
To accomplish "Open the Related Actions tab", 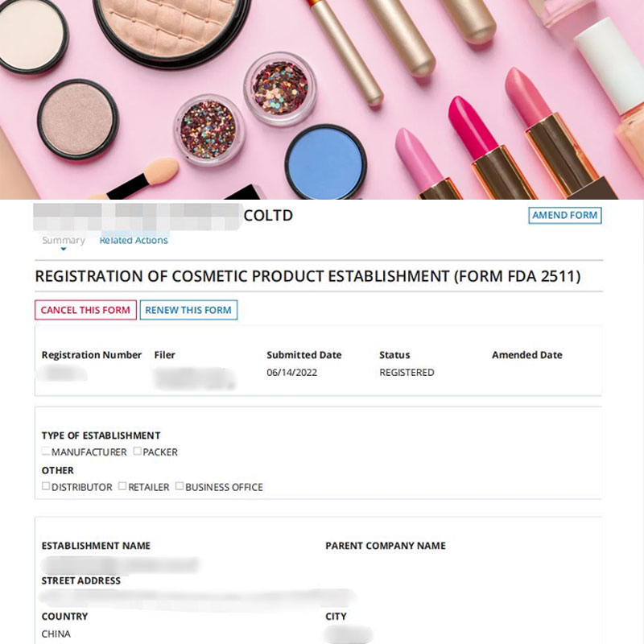I will click(x=134, y=240).
